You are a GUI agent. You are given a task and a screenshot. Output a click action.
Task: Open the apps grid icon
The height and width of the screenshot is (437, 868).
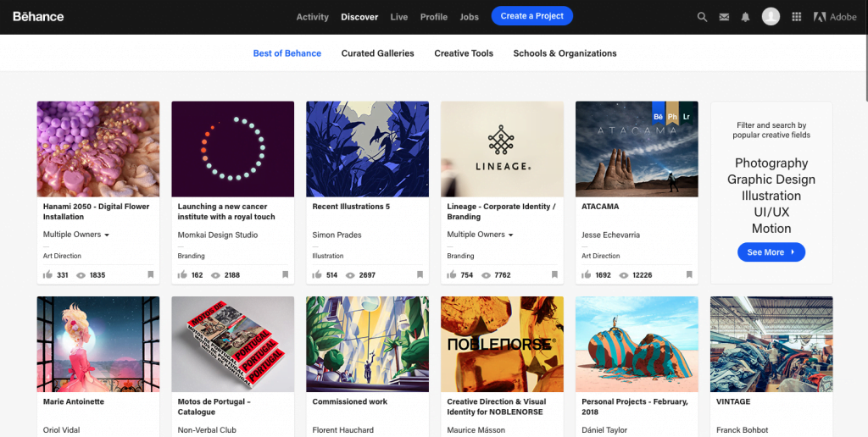797,17
